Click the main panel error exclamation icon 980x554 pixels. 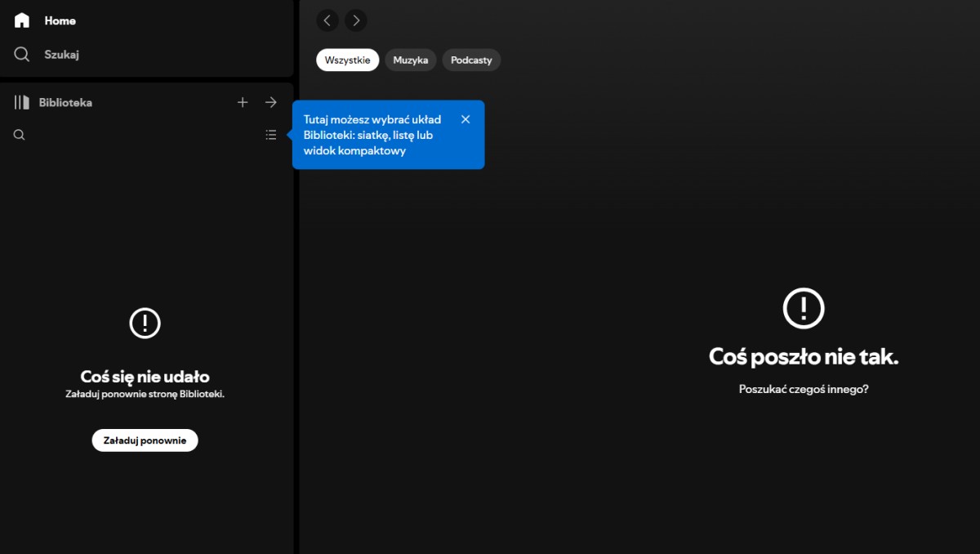point(804,308)
